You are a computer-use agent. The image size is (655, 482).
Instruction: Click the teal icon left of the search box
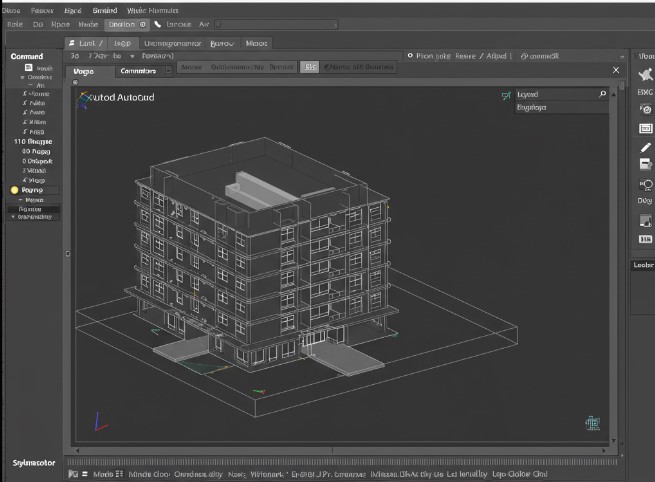(505, 95)
